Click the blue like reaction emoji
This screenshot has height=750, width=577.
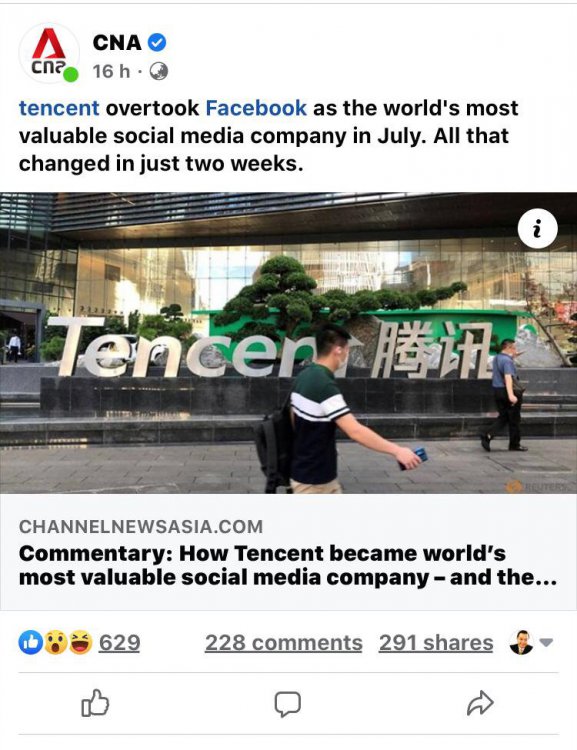31,642
